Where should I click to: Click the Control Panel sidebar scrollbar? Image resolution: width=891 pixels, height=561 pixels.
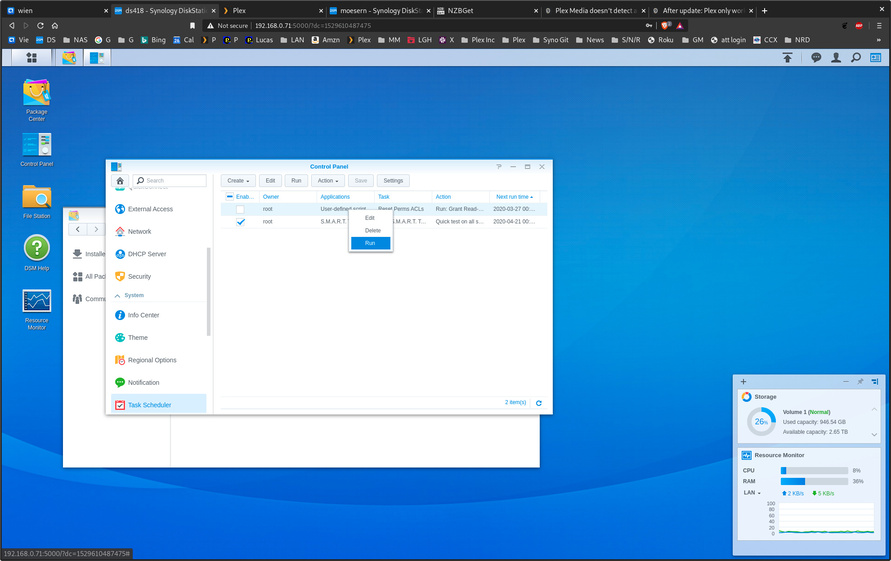click(x=209, y=292)
